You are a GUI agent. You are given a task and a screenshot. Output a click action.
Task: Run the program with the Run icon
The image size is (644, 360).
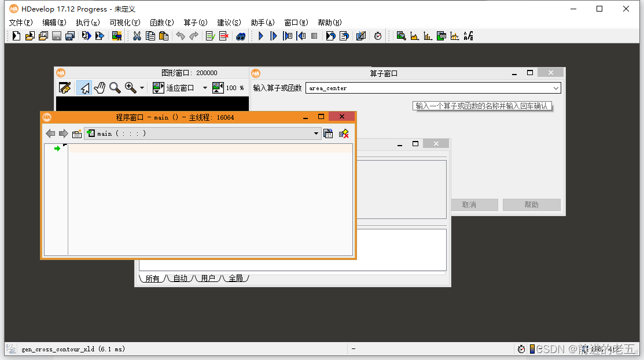click(260, 35)
